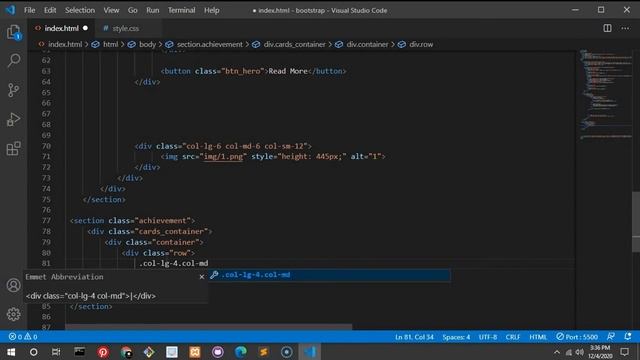The height and width of the screenshot is (360, 640).
Task: Click the img/1.png link in code
Action: (223, 157)
